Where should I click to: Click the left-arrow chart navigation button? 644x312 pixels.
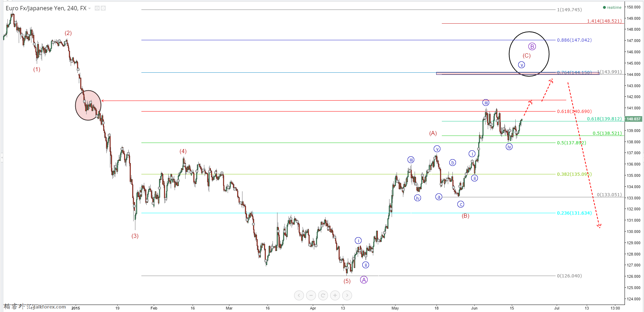[299, 295]
